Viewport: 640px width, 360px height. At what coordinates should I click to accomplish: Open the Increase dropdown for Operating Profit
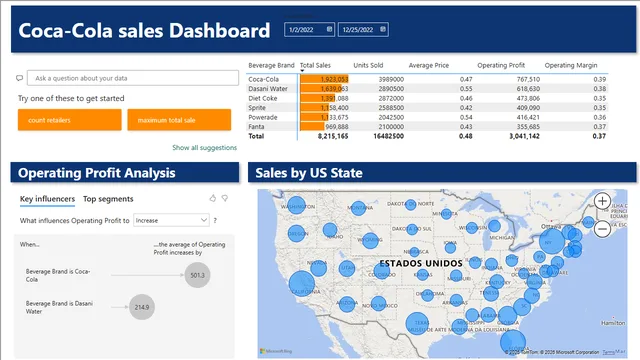(x=171, y=220)
